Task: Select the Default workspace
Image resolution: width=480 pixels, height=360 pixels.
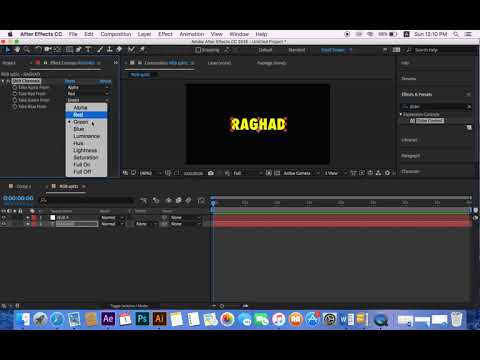Action: coord(265,50)
